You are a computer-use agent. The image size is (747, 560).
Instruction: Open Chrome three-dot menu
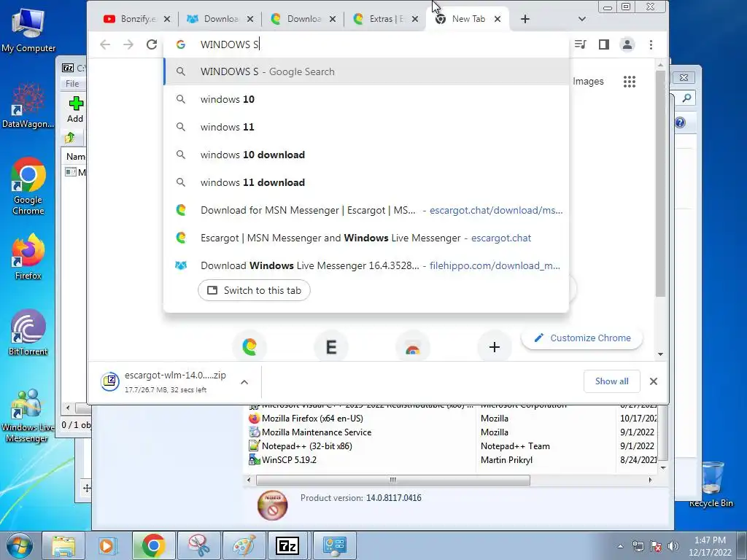coord(651,44)
